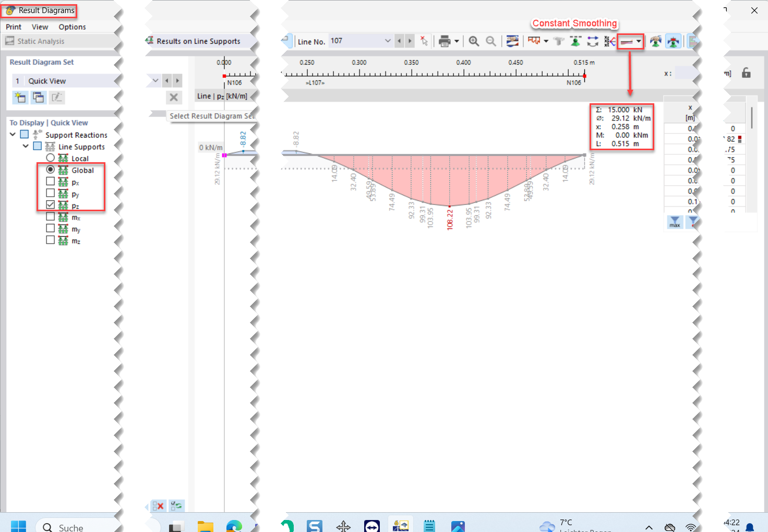Click the max filter button
Screen dimensions: 768x532
674,222
